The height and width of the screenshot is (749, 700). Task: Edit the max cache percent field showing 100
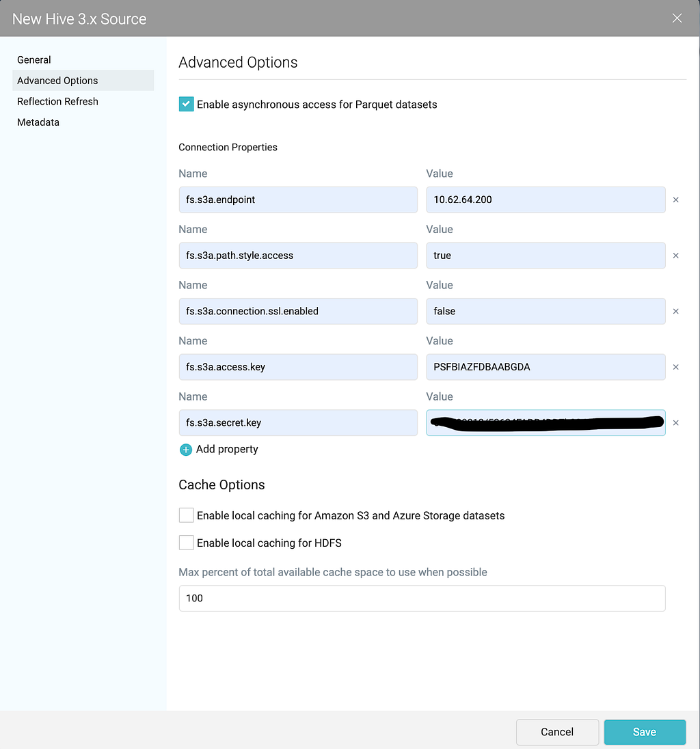click(x=422, y=598)
